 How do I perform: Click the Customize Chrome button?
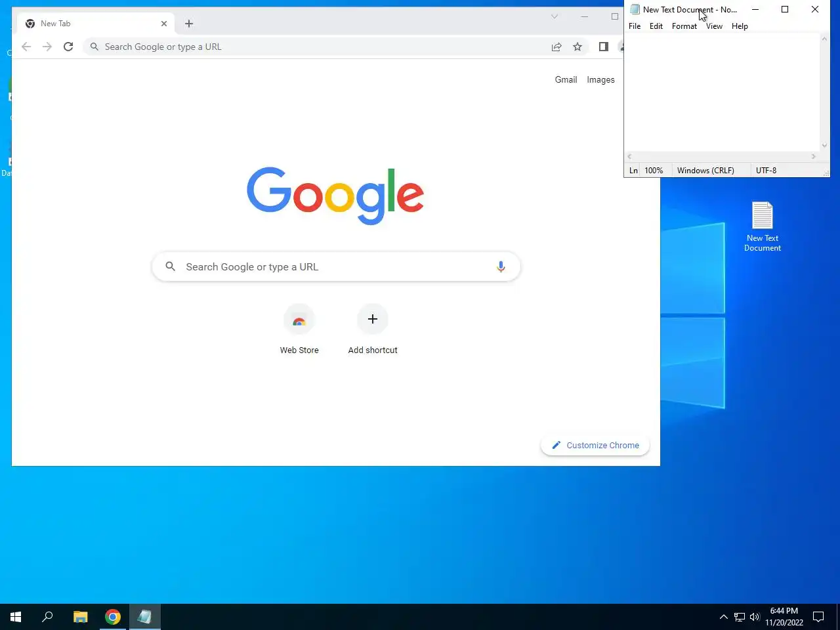coord(595,445)
